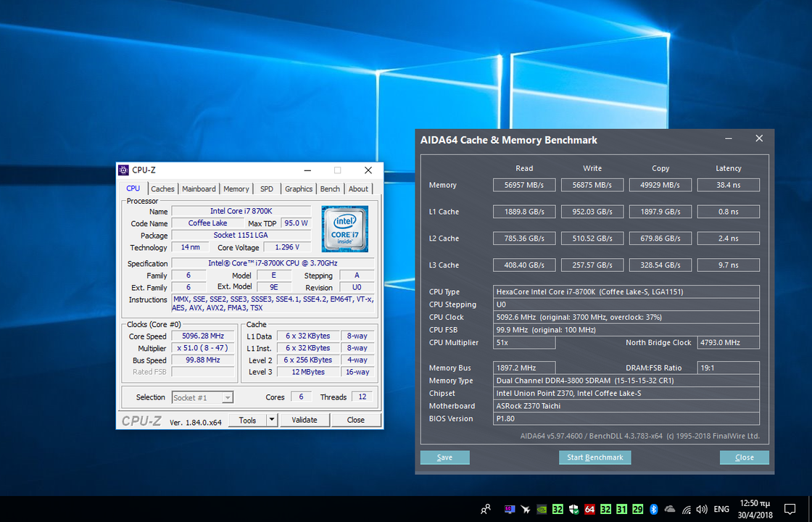
Task: Switch to the Caches tab in CPU-Z
Action: coord(162,189)
